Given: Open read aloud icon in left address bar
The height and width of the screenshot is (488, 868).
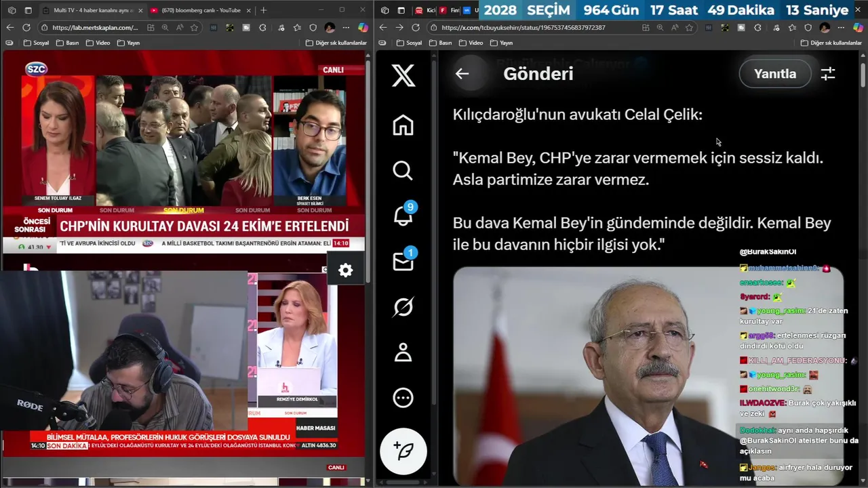Looking at the screenshot, I should tap(180, 28).
